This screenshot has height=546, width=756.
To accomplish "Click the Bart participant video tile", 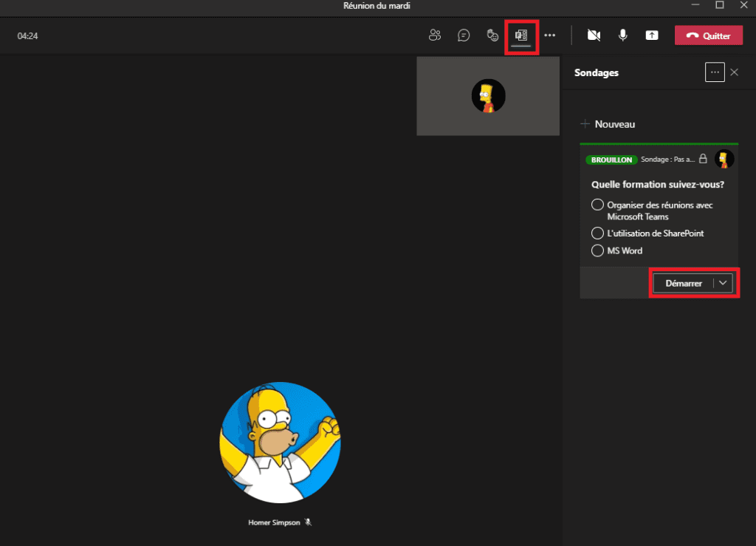I will coord(488,96).
